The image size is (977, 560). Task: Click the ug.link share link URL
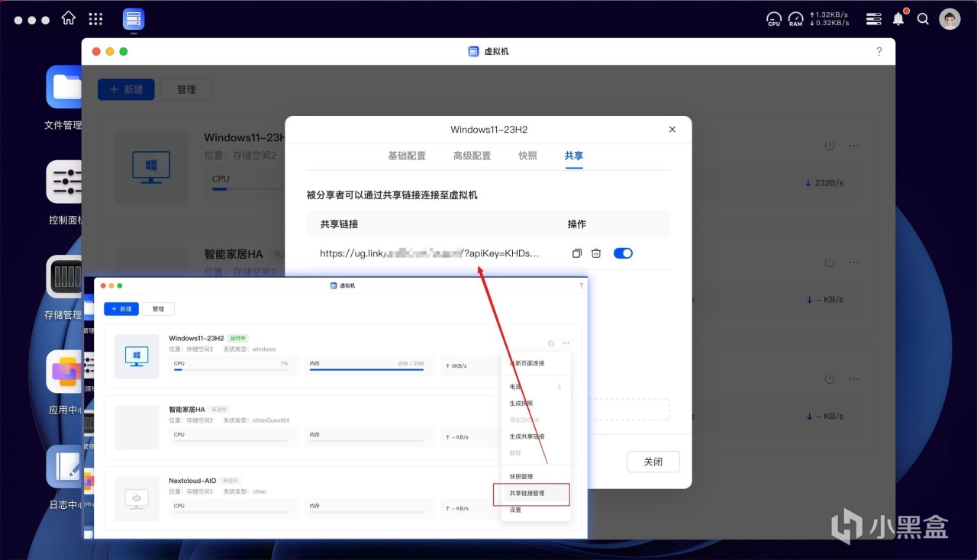(430, 253)
